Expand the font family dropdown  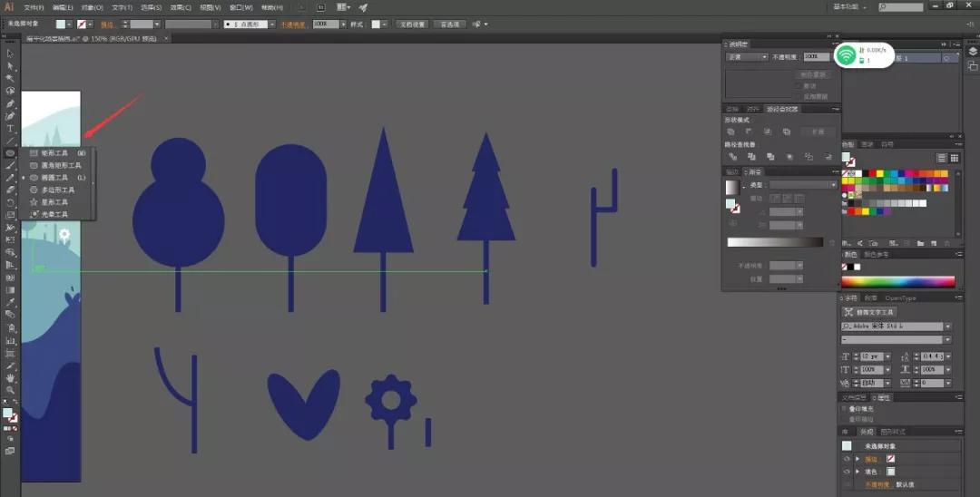point(947,326)
